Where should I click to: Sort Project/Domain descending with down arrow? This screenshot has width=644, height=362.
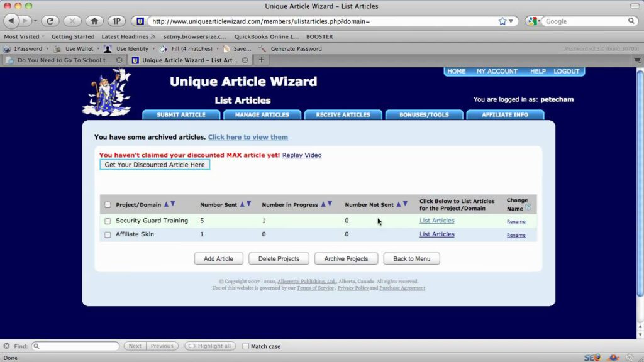click(173, 204)
